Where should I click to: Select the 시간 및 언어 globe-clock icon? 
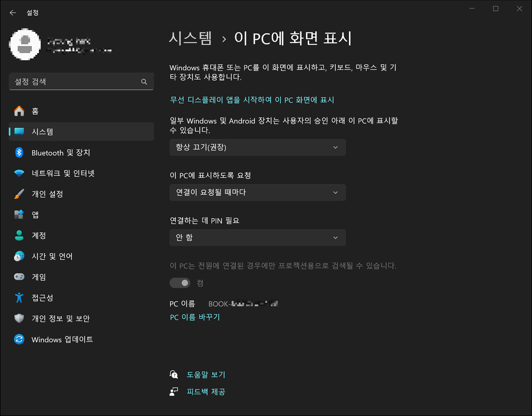tap(19, 256)
